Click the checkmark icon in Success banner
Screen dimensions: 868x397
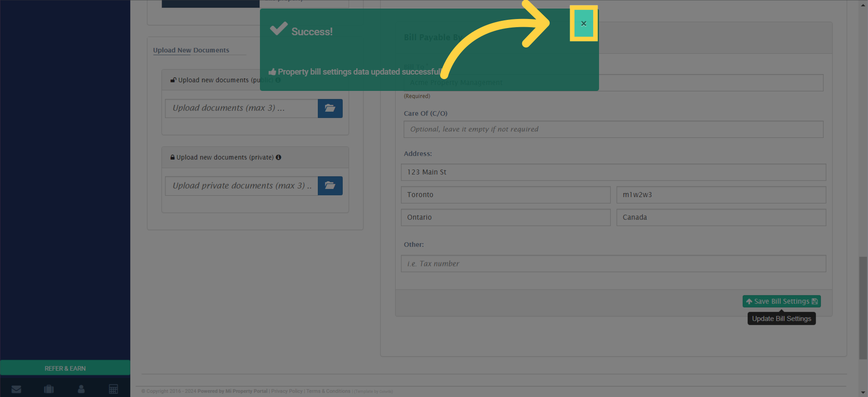278,28
